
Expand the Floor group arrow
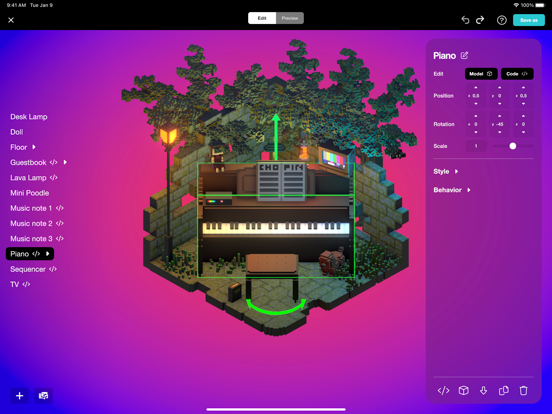click(x=34, y=147)
